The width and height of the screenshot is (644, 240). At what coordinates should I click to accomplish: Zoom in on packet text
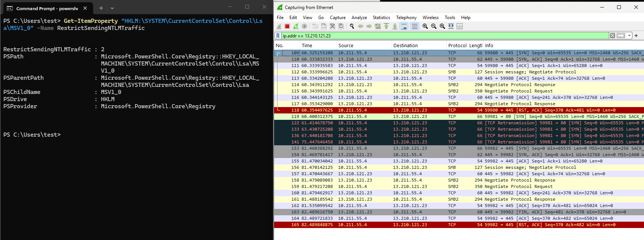click(x=425, y=26)
